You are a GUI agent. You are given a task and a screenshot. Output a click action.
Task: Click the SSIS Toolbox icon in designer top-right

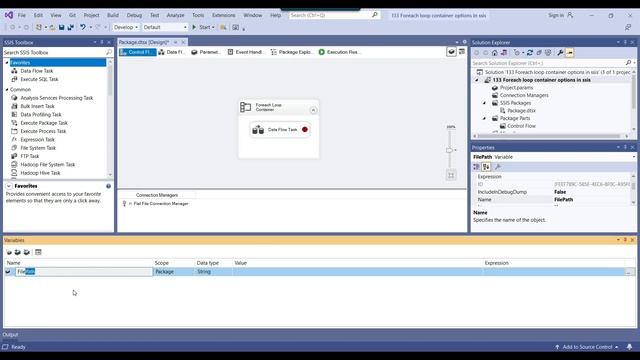point(462,52)
